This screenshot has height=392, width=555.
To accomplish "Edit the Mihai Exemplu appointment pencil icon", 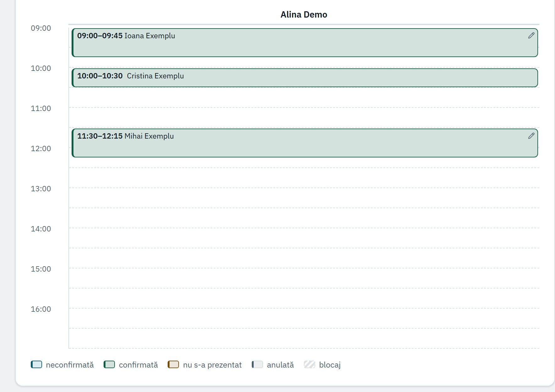I will click(x=531, y=136).
